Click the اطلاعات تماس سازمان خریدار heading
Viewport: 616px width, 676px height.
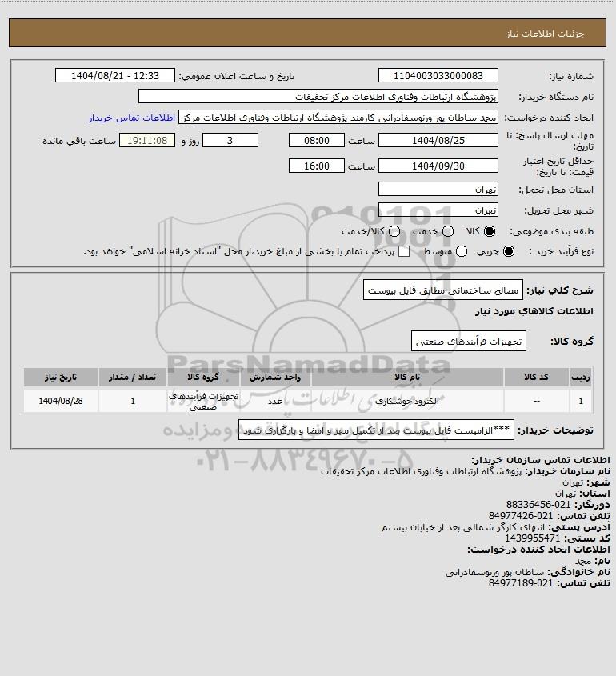point(541,460)
